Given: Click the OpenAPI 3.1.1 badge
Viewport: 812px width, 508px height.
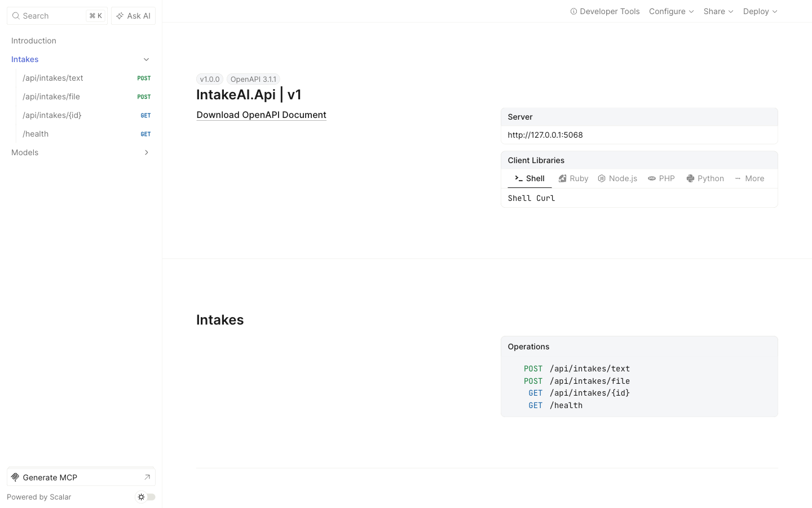Looking at the screenshot, I should coord(253,79).
